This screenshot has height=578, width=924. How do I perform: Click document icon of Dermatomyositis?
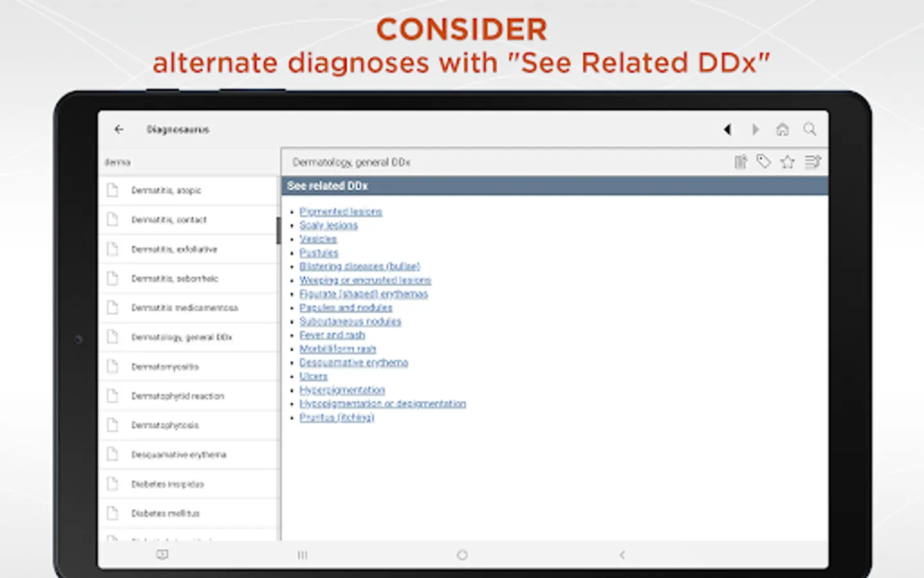pyautogui.click(x=113, y=366)
